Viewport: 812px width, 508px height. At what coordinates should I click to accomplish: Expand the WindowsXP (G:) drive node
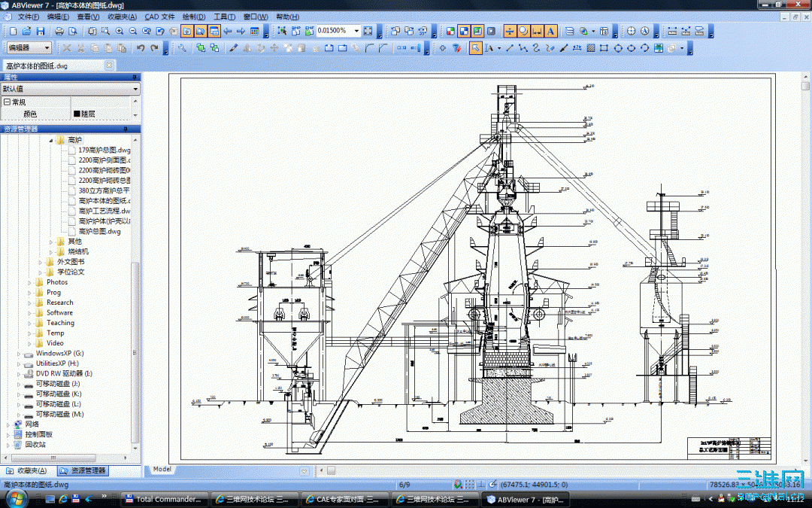(x=19, y=354)
